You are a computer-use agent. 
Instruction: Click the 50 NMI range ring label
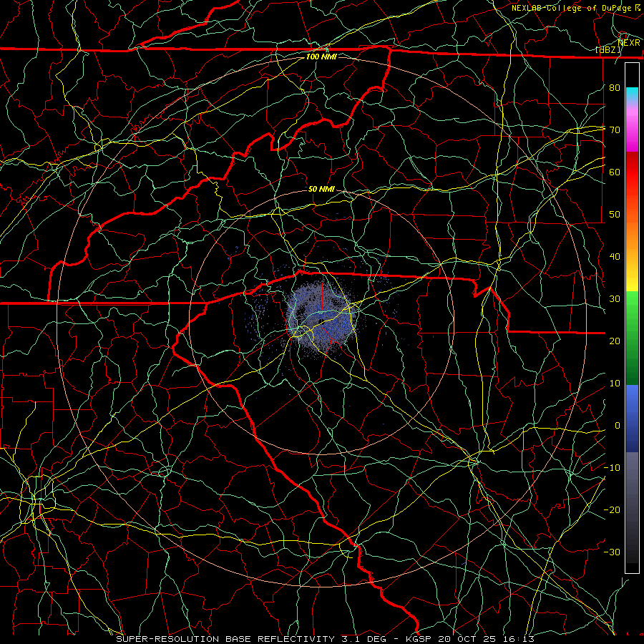(321, 189)
